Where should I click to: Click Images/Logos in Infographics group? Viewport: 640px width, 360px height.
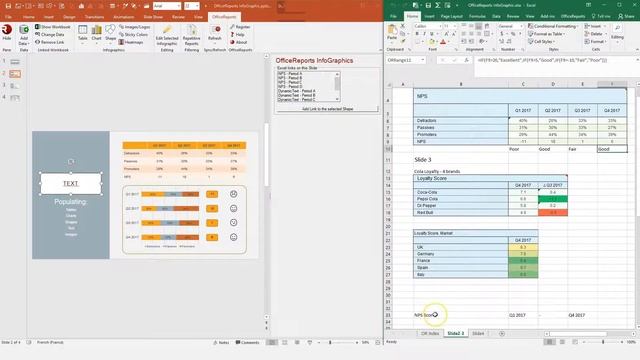coord(134,27)
